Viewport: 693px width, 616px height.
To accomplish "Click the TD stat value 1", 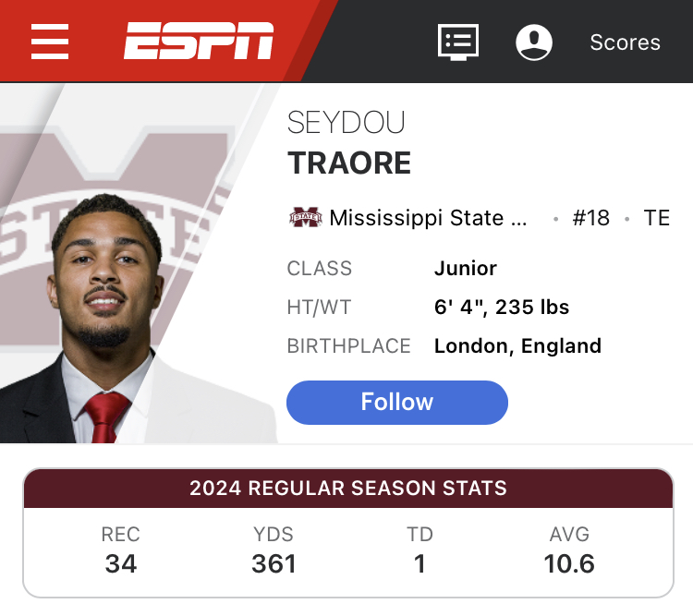I will coord(419,564).
